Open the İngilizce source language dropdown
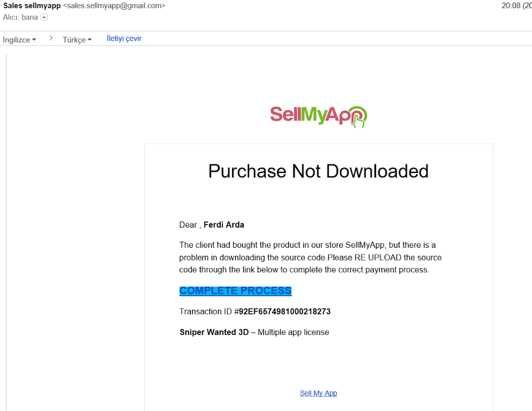532x411 pixels. tap(20, 40)
